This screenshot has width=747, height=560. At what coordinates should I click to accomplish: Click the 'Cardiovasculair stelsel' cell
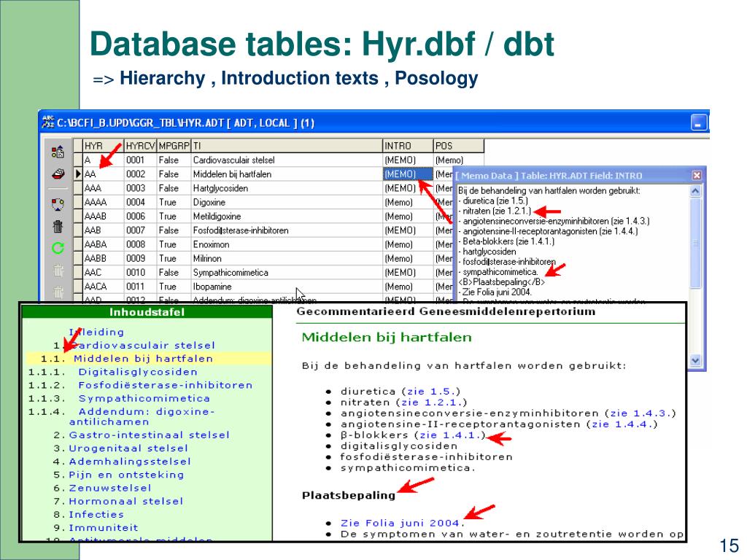coord(287,160)
